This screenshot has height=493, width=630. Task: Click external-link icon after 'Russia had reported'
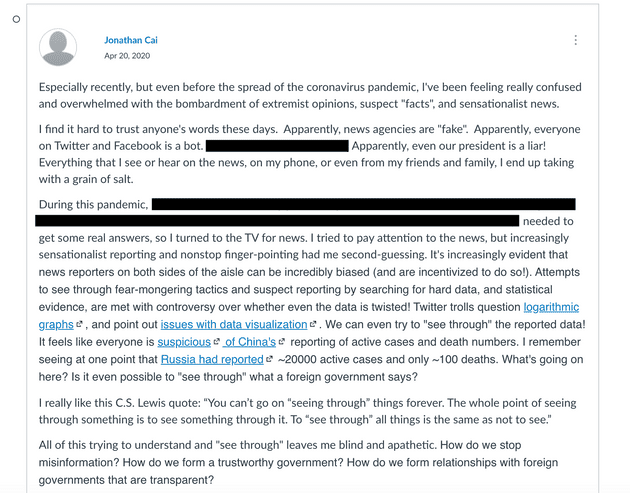[270, 359]
